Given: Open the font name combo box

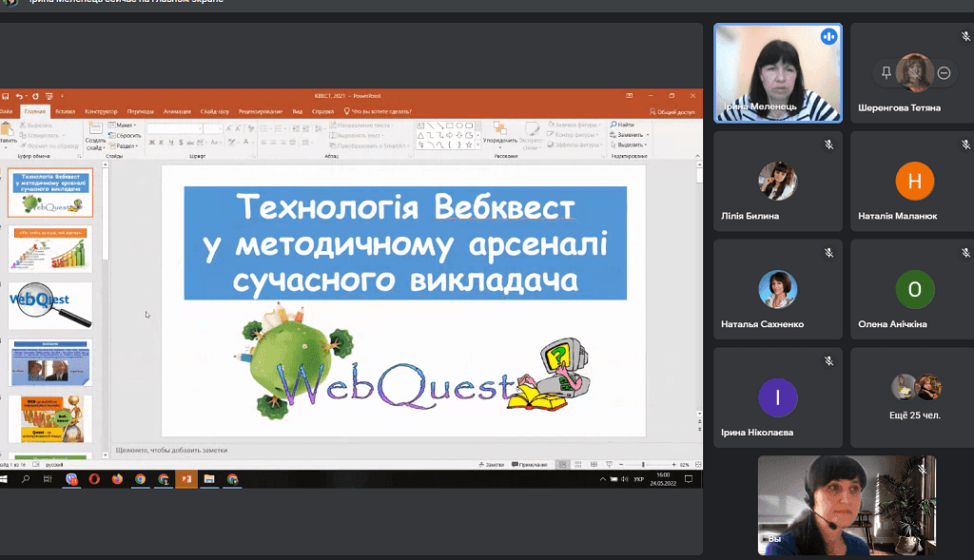Looking at the screenshot, I should (x=175, y=128).
